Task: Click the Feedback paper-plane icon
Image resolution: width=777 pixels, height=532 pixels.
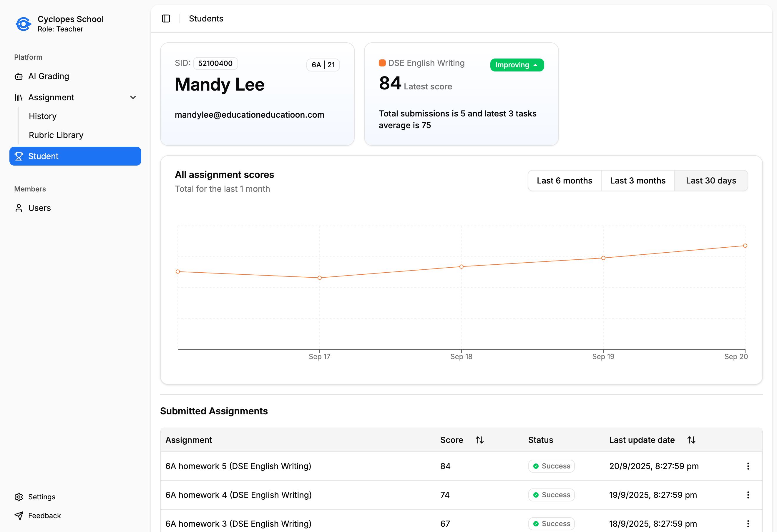Action: 19,516
